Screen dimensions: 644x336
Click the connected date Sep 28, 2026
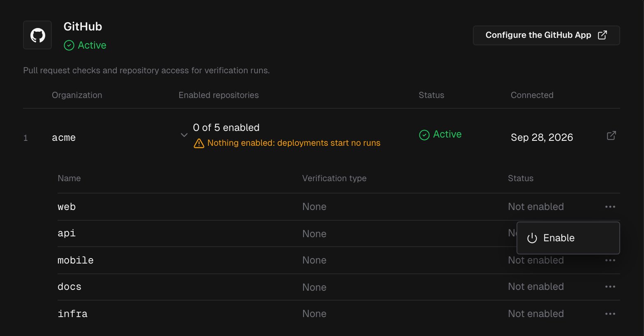click(x=542, y=138)
